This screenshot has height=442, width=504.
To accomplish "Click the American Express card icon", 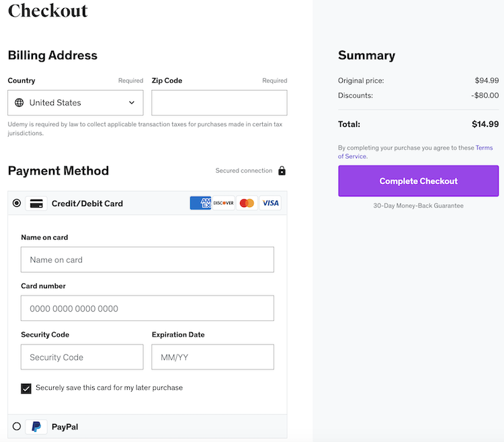I will 200,203.
